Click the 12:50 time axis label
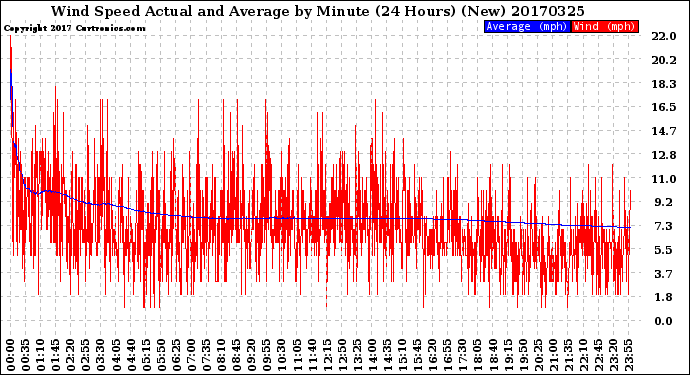Screen dimensions: 690x375 point(342,355)
